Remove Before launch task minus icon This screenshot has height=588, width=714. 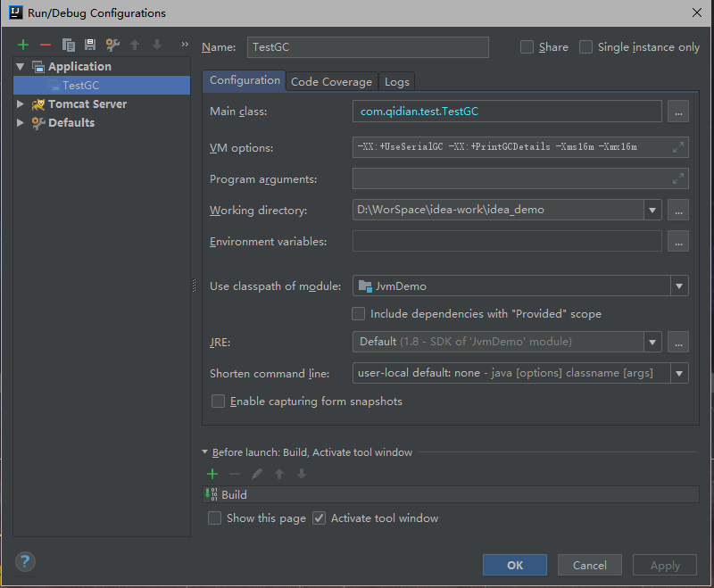[x=235, y=474]
